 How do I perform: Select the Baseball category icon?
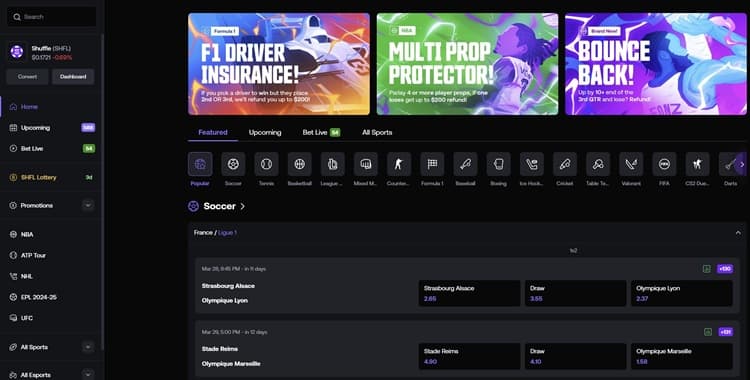465,164
